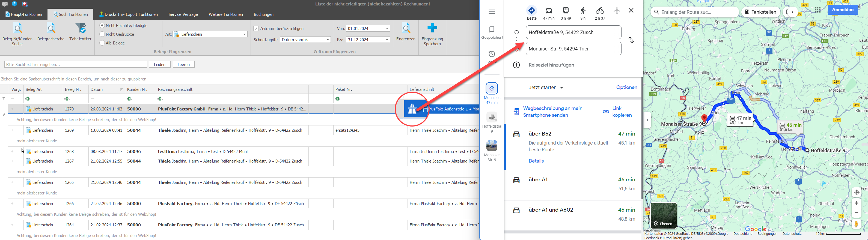
Task: Open Gespeichert saved places in Maps
Action: click(492, 33)
